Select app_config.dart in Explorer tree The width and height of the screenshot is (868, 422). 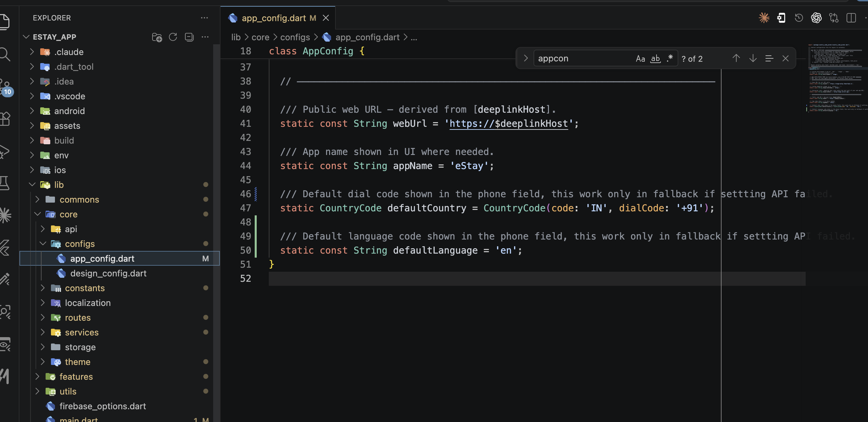[120, 258]
